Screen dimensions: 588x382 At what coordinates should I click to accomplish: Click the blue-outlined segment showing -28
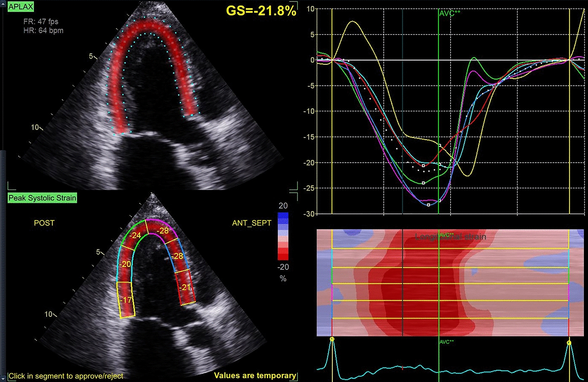point(178,256)
